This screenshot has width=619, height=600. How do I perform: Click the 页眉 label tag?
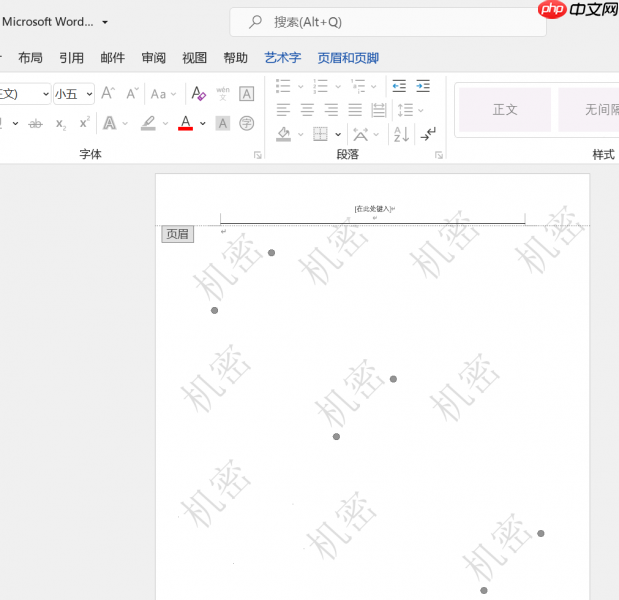pos(178,234)
